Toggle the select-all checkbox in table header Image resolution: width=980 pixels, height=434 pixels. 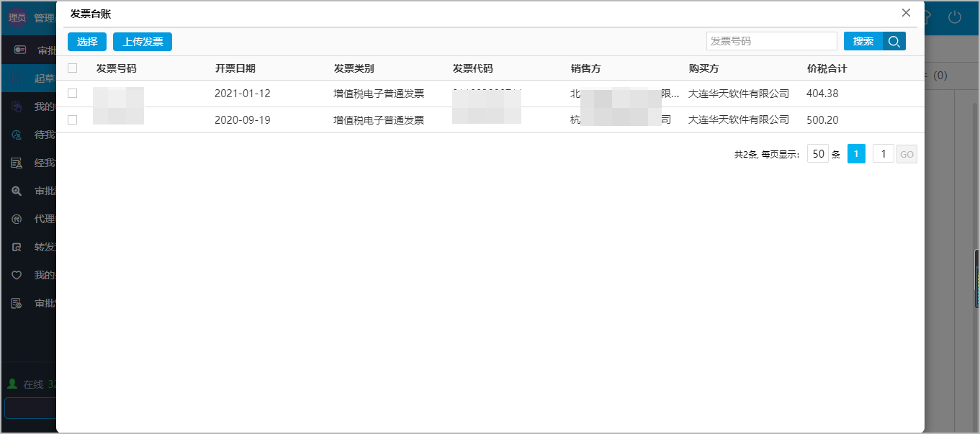(x=72, y=68)
